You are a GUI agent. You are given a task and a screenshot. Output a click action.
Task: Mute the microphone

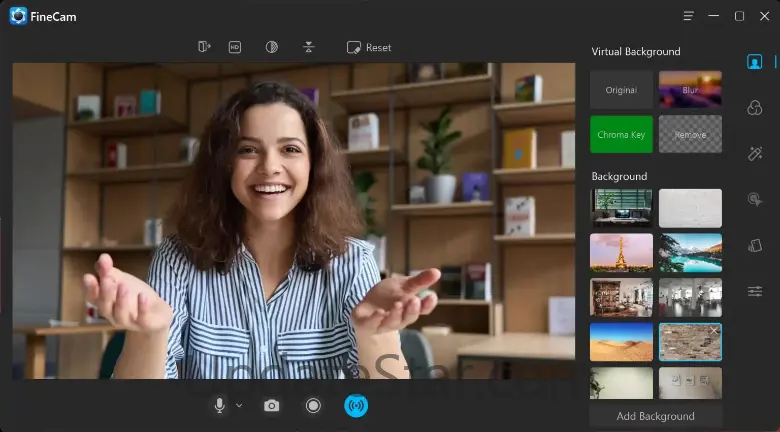[219, 406]
